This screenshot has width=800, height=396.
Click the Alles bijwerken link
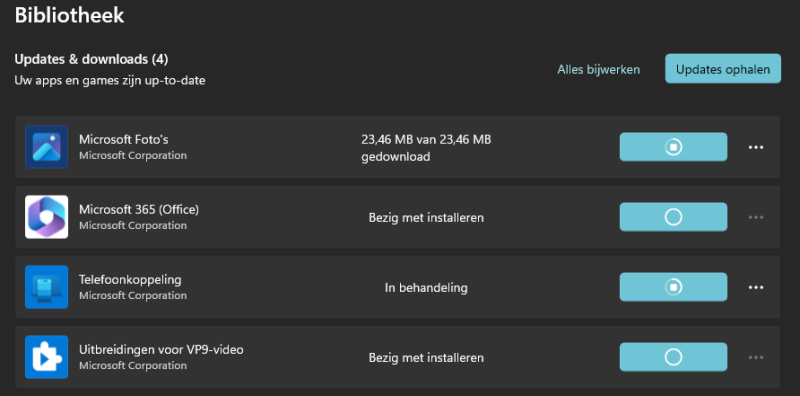click(598, 69)
